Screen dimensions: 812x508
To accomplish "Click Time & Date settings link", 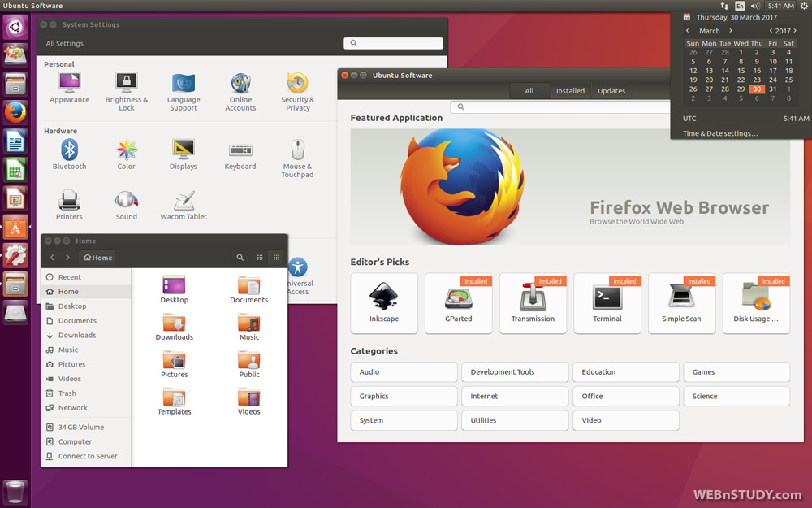I will [x=720, y=133].
